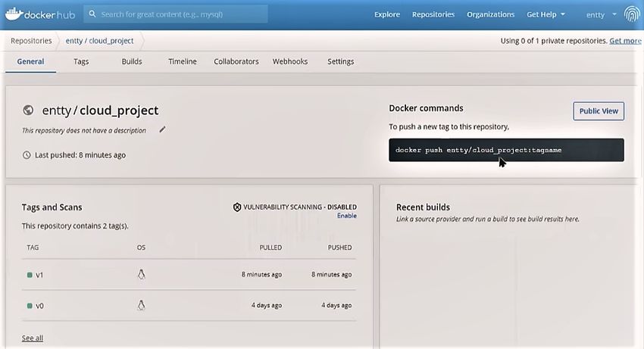The width and height of the screenshot is (644, 349).
Task: Expand the Get Help dropdown
Action: pyautogui.click(x=546, y=14)
